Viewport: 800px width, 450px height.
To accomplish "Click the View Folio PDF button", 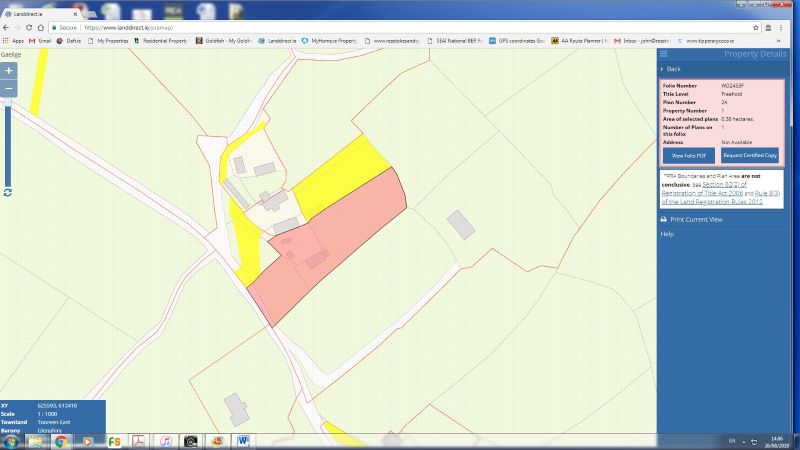I will pos(688,156).
